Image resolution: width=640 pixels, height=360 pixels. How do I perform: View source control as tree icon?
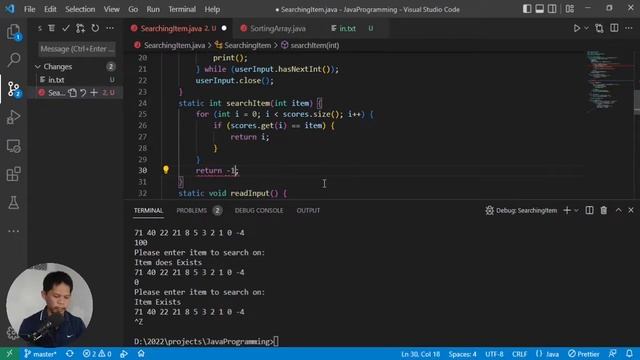pos(51,28)
